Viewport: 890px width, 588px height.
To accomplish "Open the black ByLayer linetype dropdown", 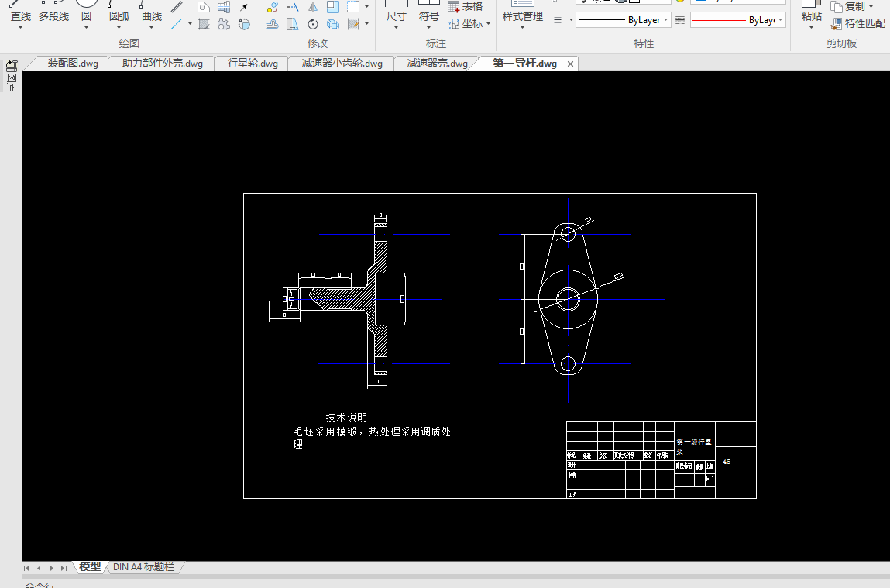I will [666, 20].
